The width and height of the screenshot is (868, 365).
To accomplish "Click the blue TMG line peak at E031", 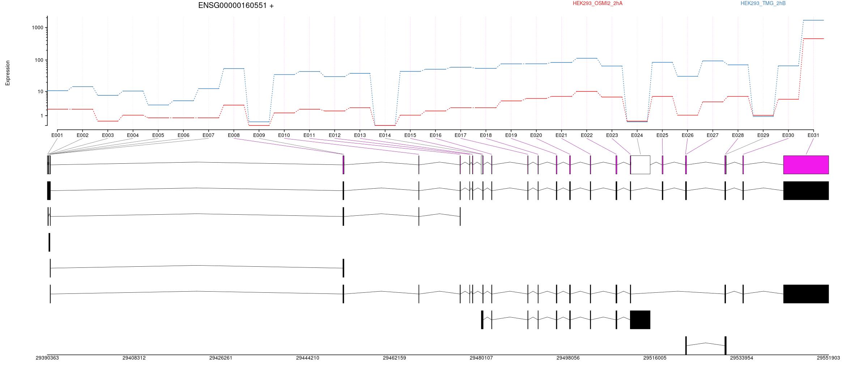I will tap(813, 20).
